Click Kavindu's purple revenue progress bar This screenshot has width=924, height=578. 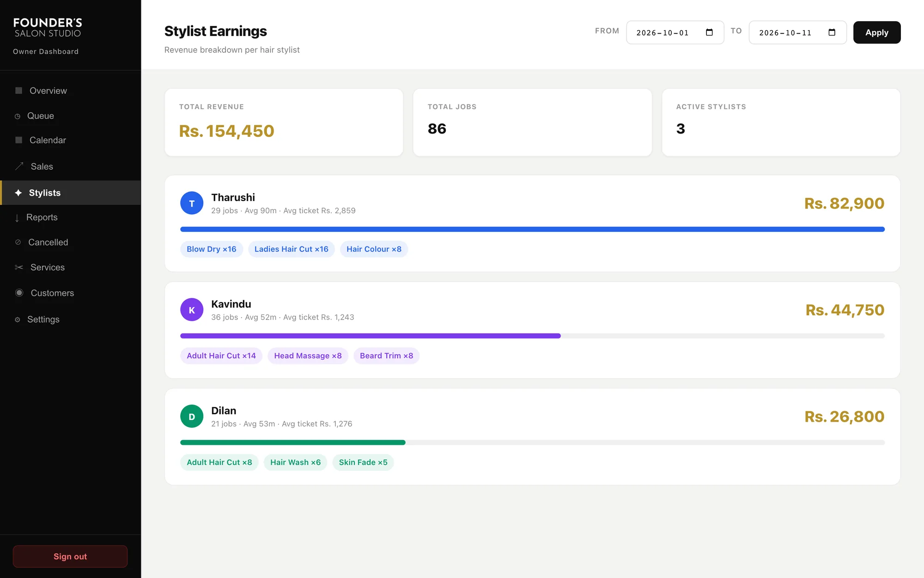tap(371, 336)
